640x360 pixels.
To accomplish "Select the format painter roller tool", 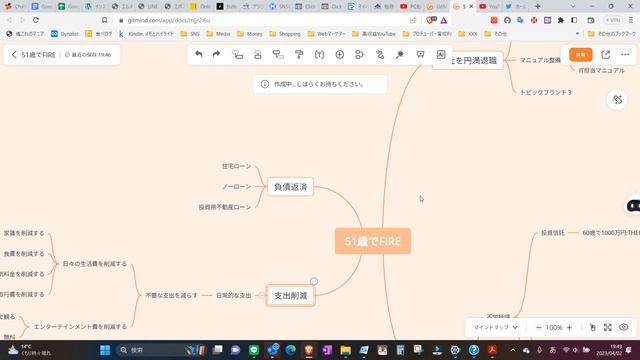I will [299, 54].
